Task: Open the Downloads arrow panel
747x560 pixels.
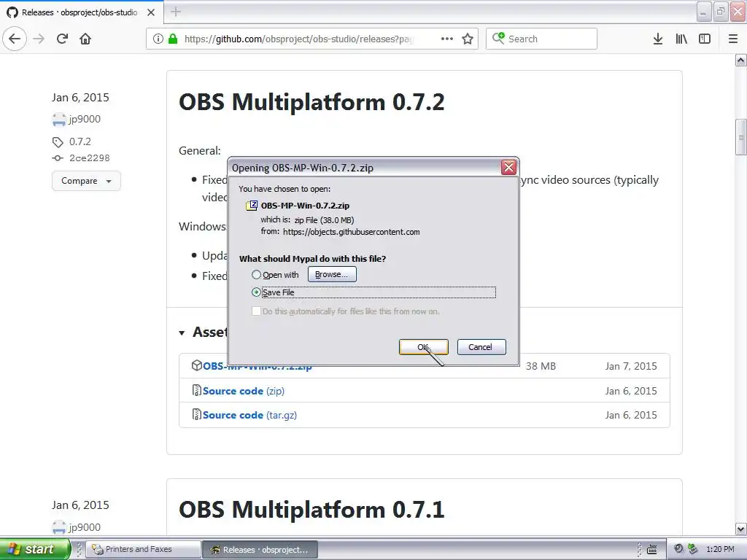Action: (x=658, y=39)
